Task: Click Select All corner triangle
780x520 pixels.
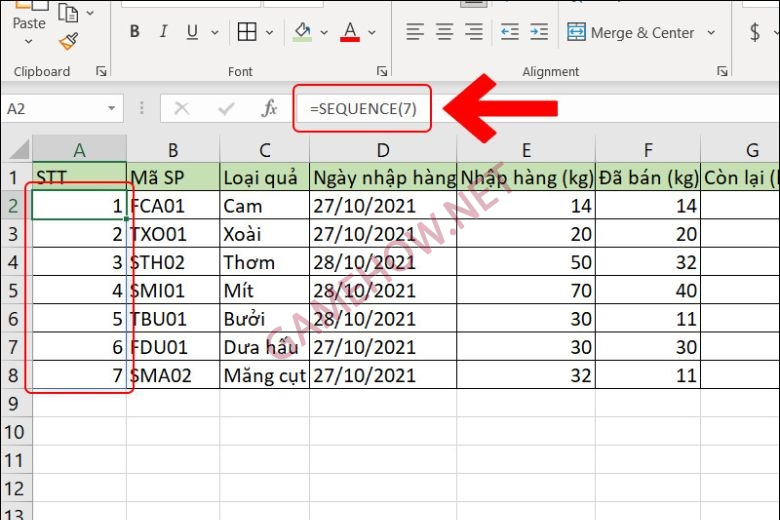Action: click(18, 149)
